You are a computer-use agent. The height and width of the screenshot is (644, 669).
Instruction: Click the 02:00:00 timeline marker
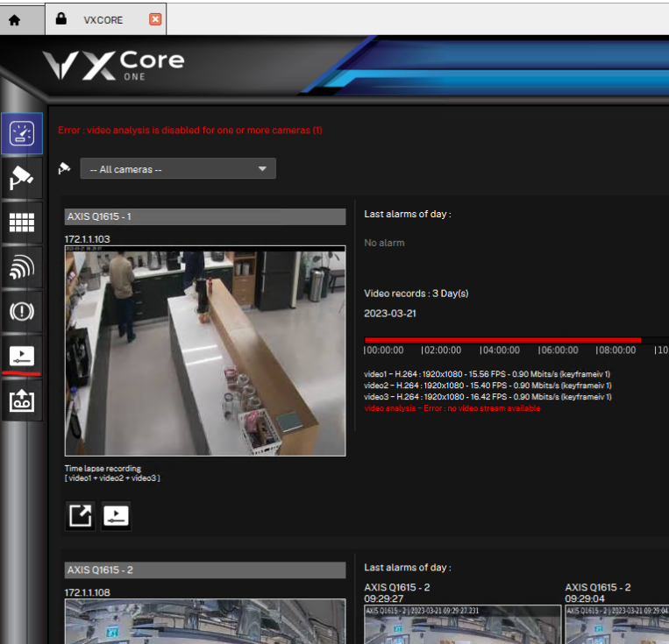pos(441,350)
